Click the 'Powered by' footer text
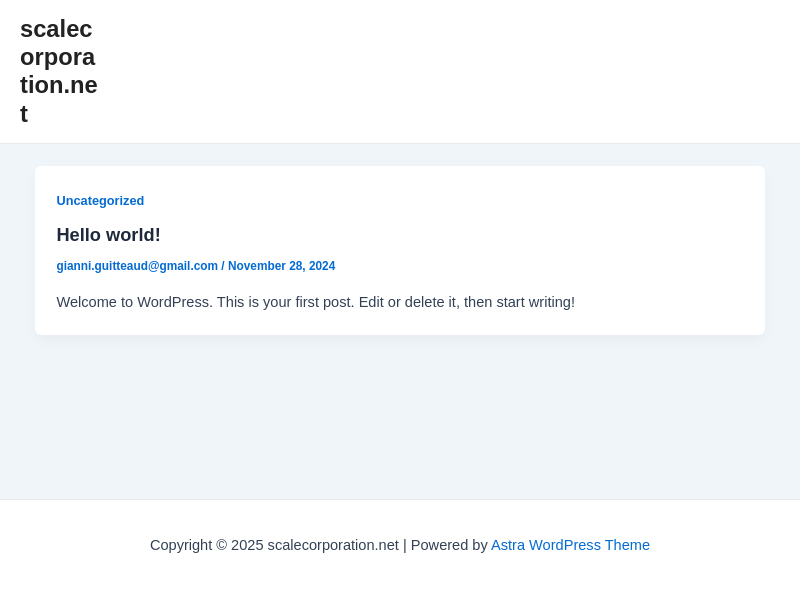Screen dimensions: 800x600 click(x=449, y=545)
